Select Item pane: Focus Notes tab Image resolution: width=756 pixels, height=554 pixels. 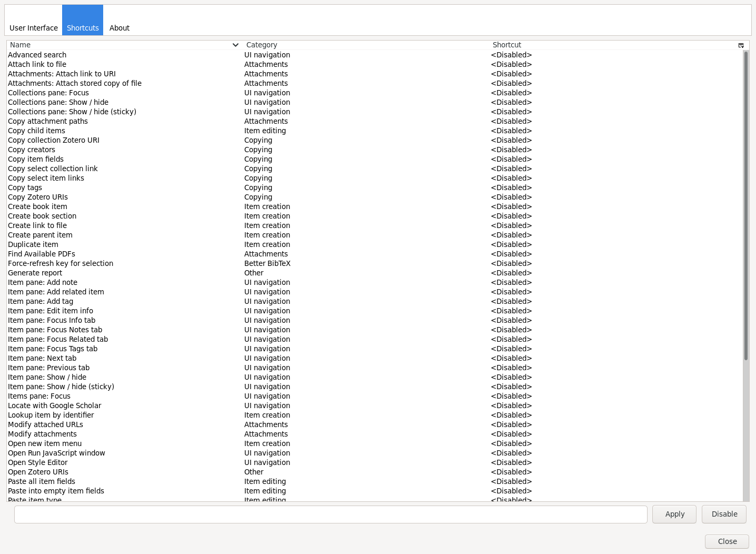pyautogui.click(x=374, y=330)
